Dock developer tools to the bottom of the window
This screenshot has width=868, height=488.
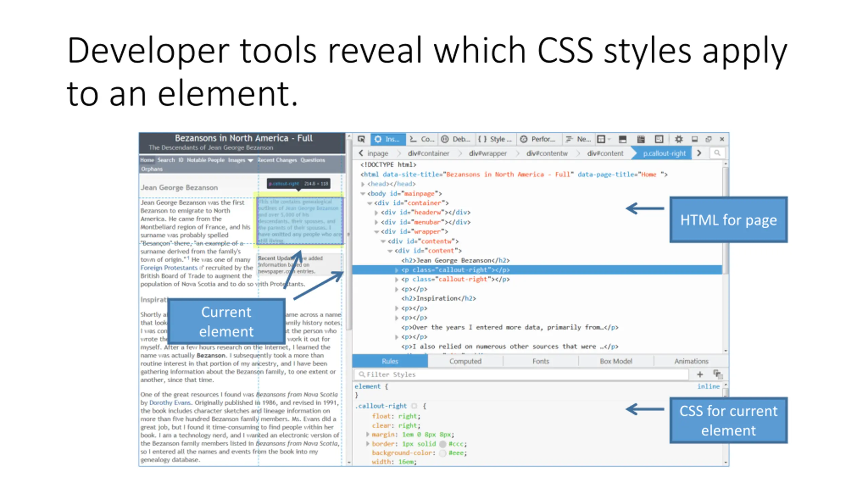coord(695,139)
